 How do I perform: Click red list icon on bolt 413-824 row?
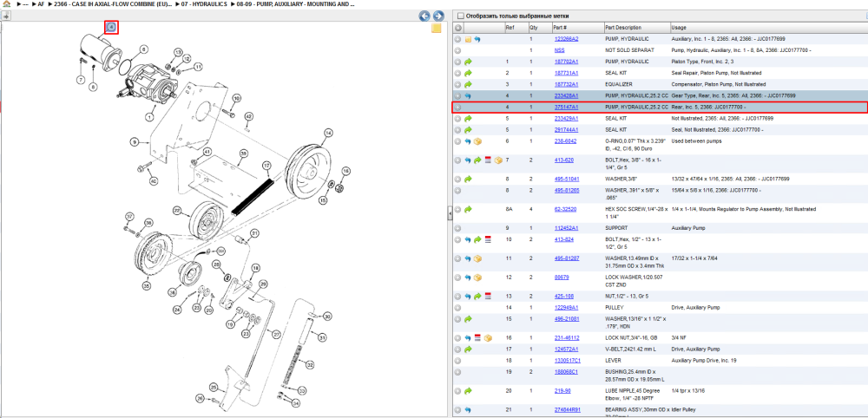pos(488,239)
